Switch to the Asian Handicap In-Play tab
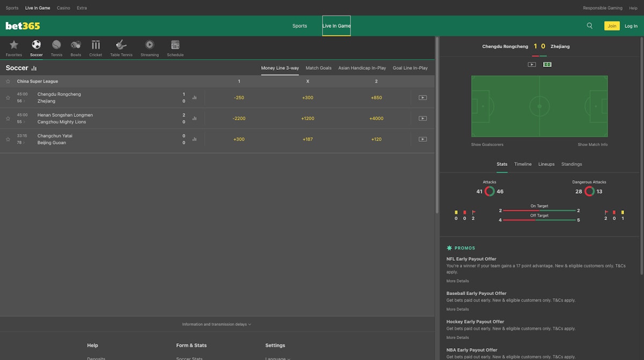644x360 pixels. point(362,68)
